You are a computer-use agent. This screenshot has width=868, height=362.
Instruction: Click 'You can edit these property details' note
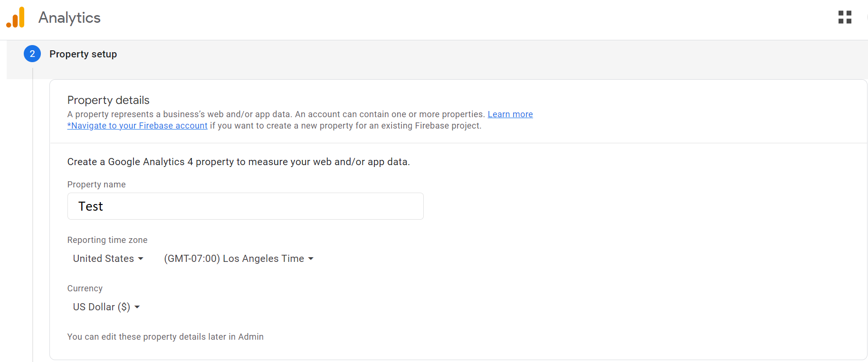(x=165, y=337)
